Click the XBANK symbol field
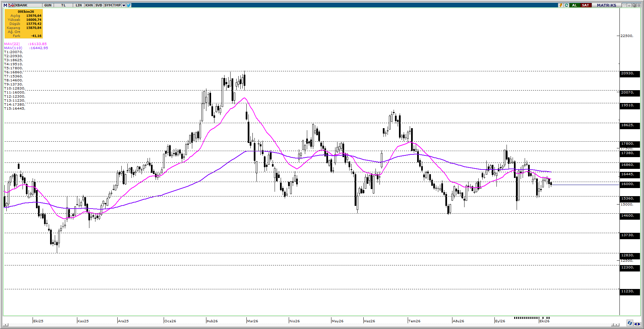 pos(28,5)
